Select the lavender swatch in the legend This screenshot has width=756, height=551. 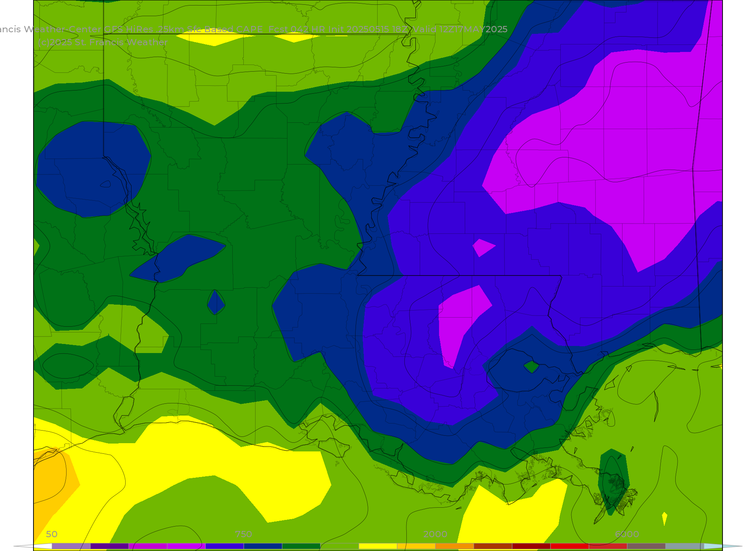pos(71,546)
